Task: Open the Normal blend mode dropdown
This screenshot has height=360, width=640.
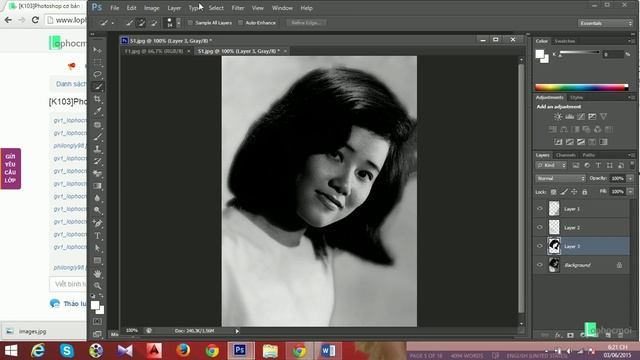Action: click(560, 178)
